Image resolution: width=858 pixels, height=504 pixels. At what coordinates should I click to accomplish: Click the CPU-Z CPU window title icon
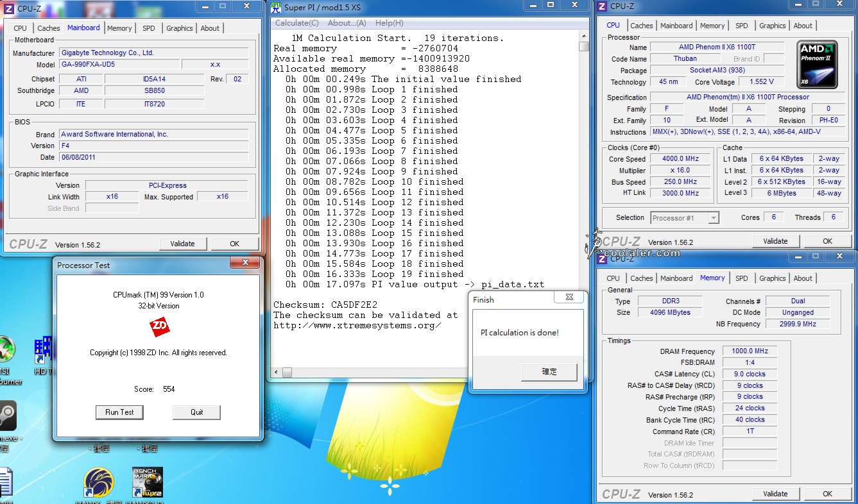click(601, 6)
